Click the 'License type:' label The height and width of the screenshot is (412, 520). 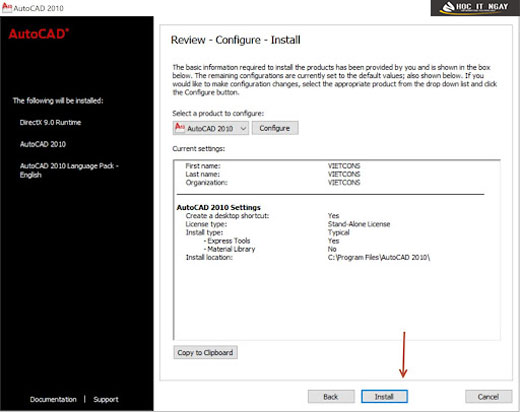pos(206,224)
